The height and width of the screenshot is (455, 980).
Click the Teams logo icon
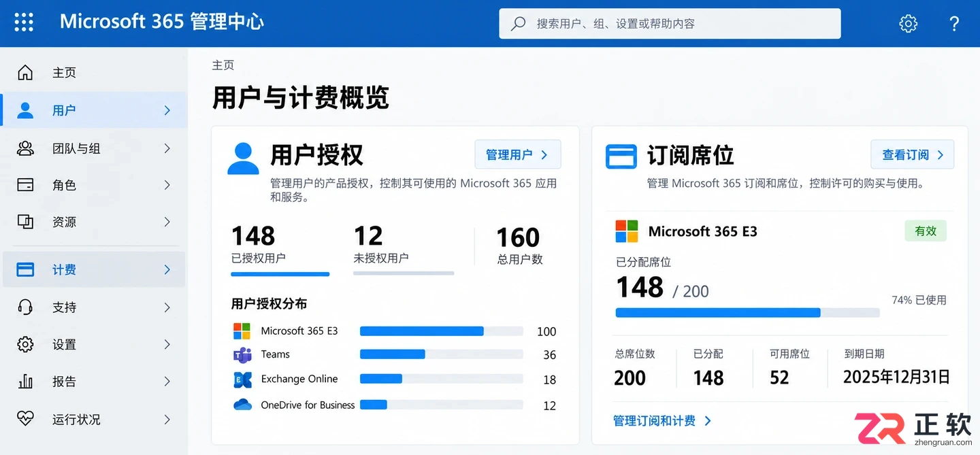coord(242,355)
